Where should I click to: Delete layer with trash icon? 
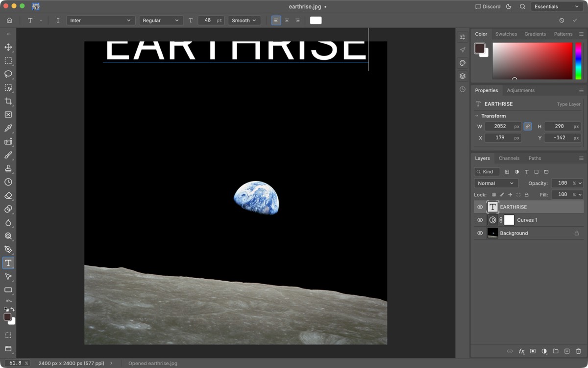point(578,351)
